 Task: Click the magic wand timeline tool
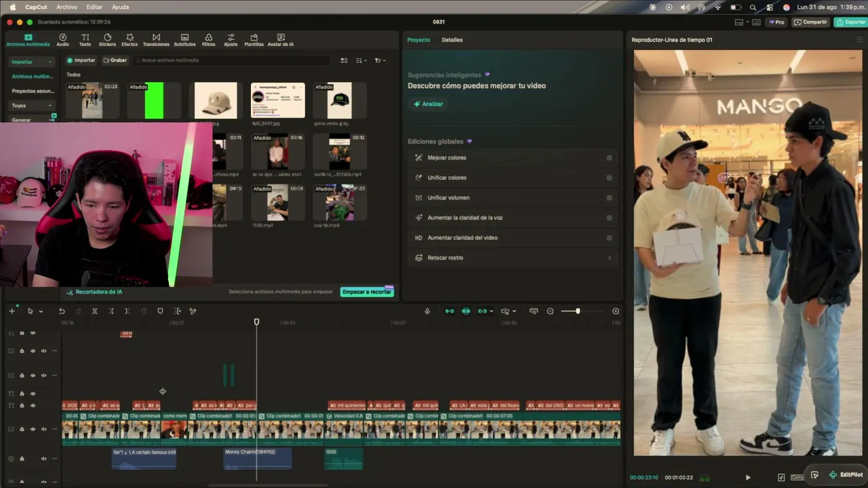click(x=193, y=311)
